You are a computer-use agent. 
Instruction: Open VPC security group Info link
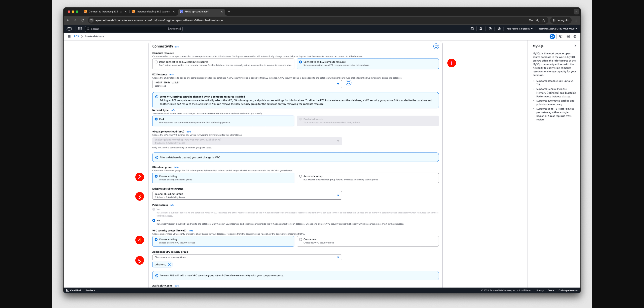tap(191, 231)
